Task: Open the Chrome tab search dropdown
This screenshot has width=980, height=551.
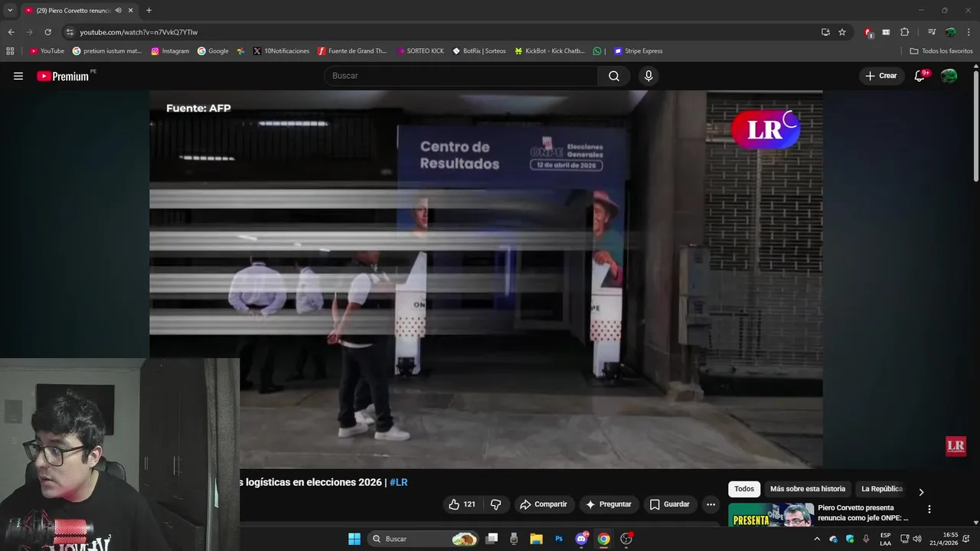Action: coord(10,10)
